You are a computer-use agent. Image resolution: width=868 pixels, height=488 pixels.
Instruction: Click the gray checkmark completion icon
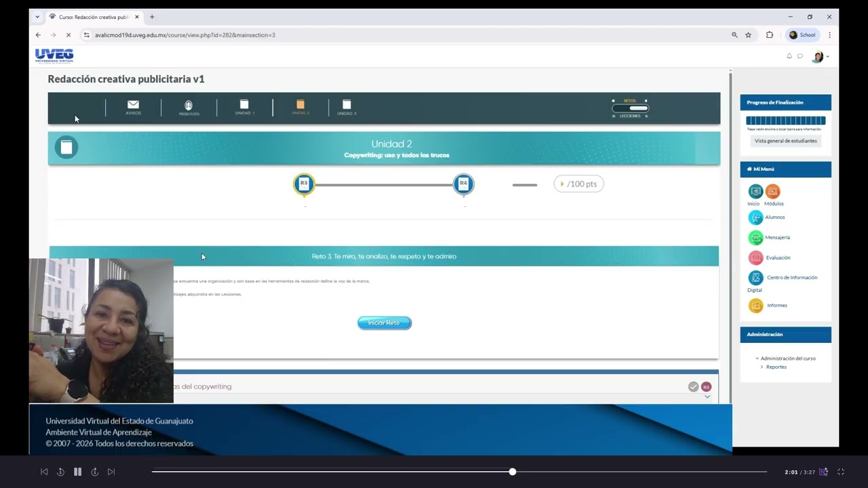[693, 386]
